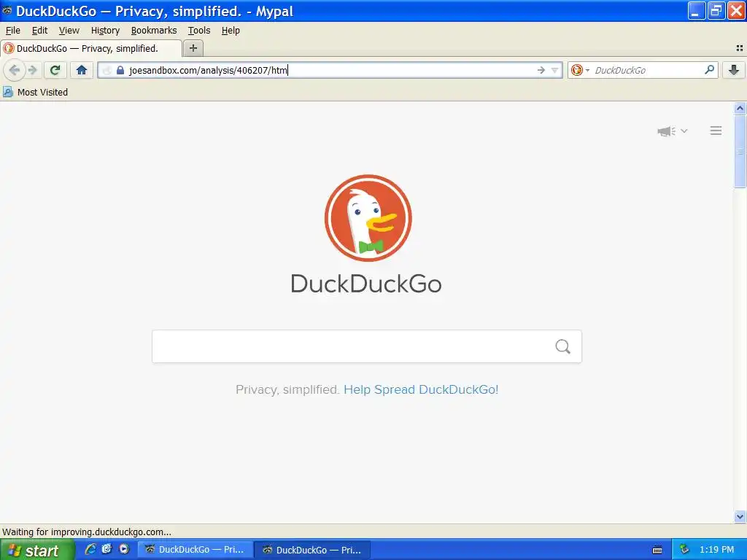Viewport: 747px width, 560px height.
Task: Open the File menu
Action: coord(13,31)
